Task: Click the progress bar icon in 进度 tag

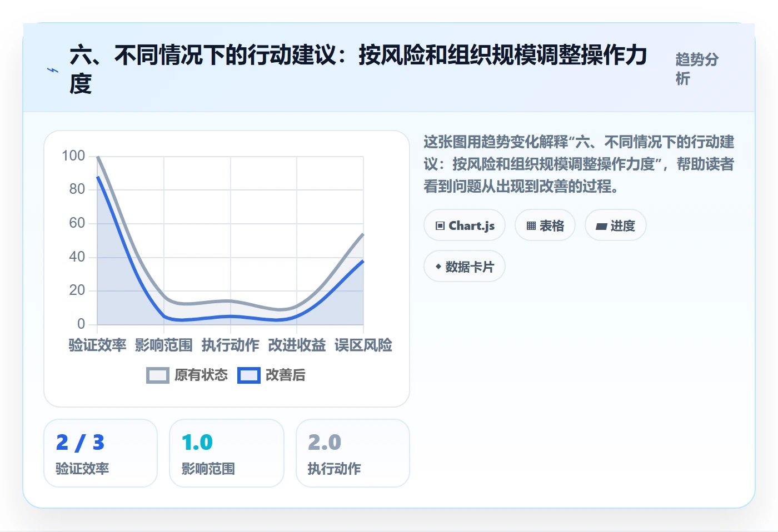Action: (601, 226)
